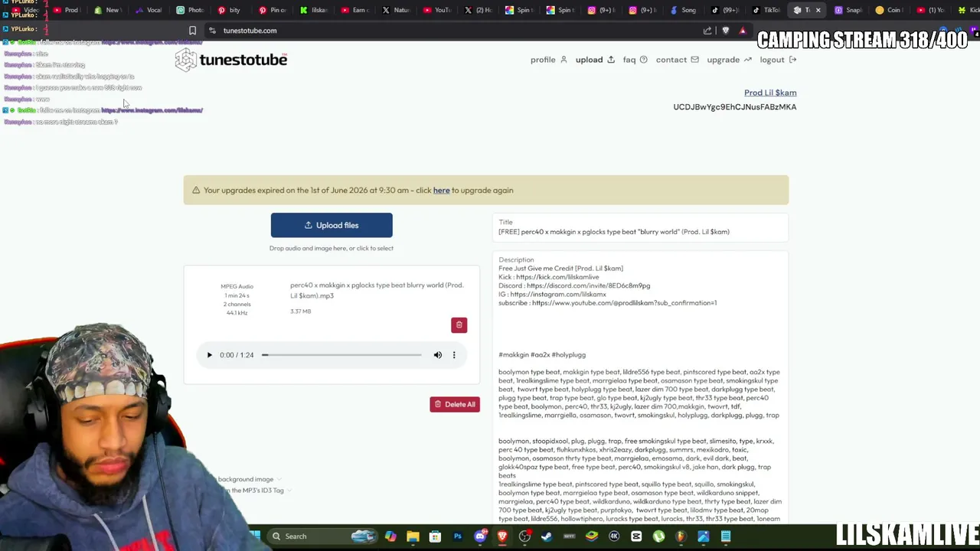This screenshot has width=980, height=551.
Task: Open the Photos app taskbar icon
Action: 704,536
